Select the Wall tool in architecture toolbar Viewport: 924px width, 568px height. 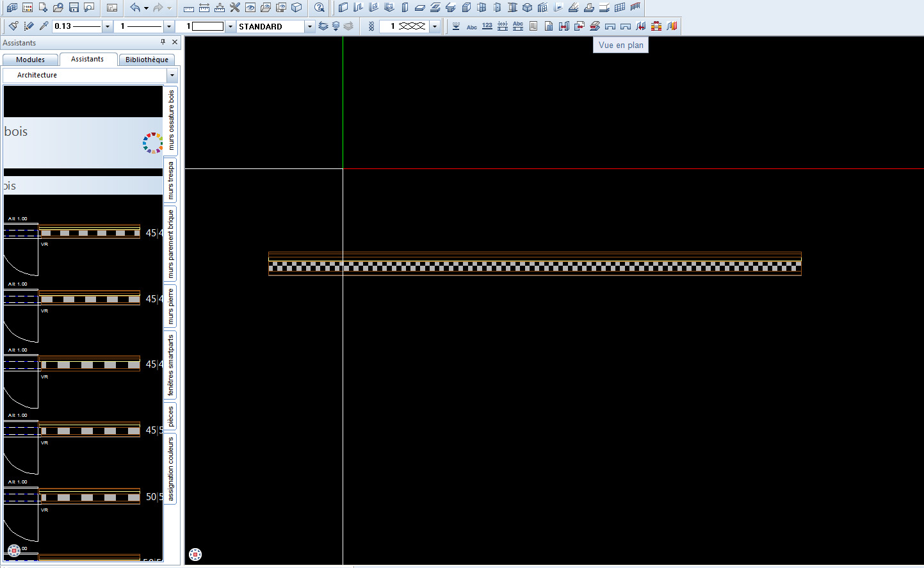343,8
